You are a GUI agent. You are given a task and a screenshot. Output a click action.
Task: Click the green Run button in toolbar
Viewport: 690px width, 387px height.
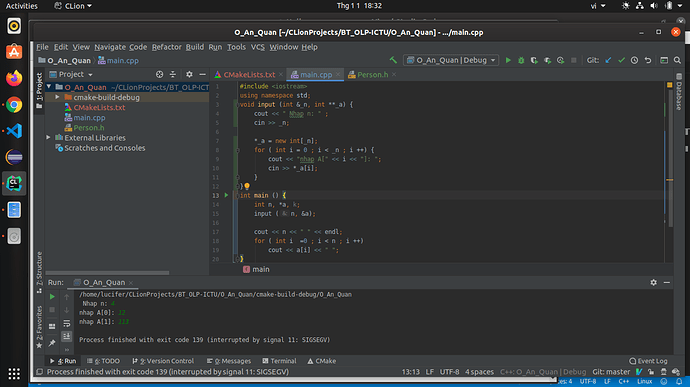(x=508, y=60)
